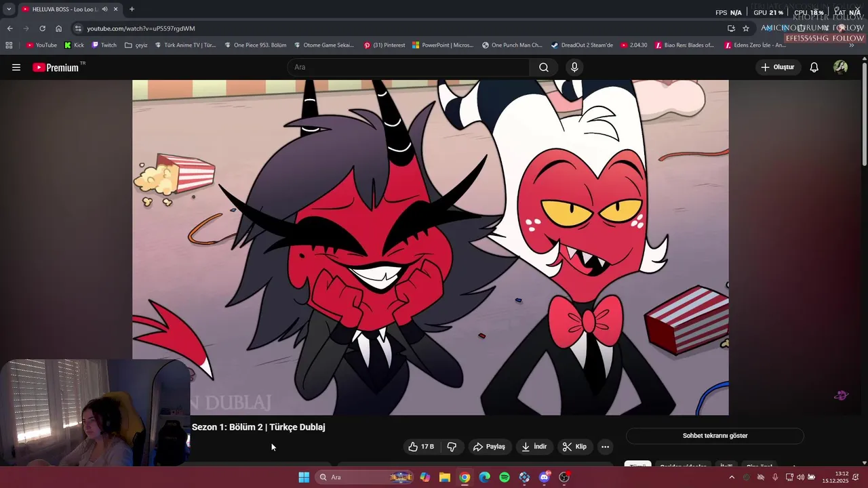
Task: Select the Tümü filter chip
Action: pos(637,465)
